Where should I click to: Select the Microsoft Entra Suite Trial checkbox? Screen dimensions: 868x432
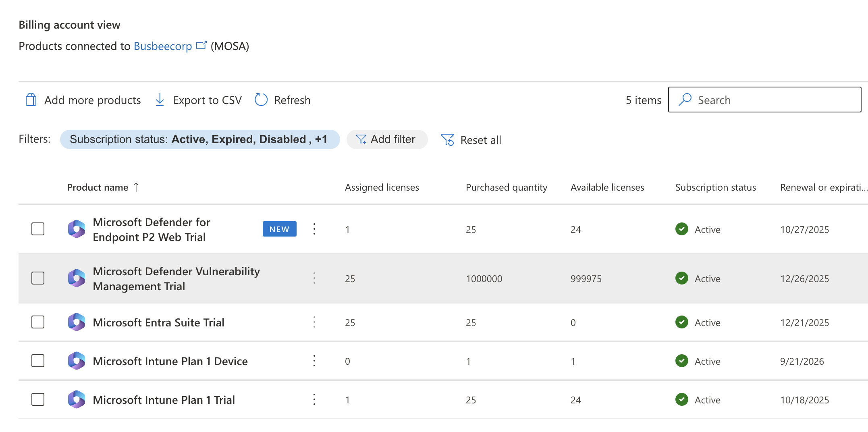coord(37,322)
